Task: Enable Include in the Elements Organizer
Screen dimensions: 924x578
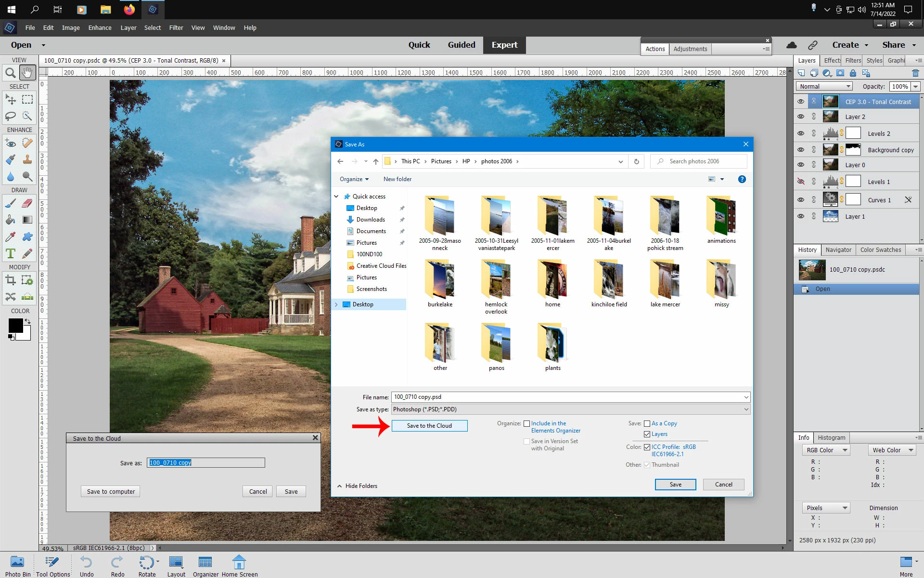Action: pyautogui.click(x=527, y=424)
